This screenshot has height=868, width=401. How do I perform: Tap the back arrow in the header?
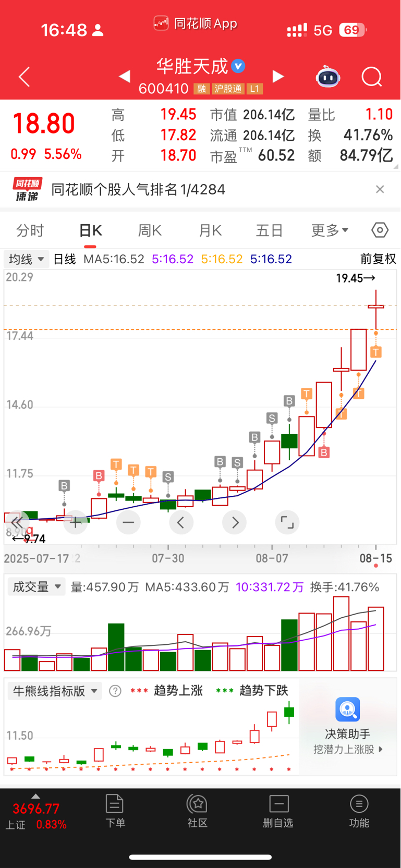coord(24,77)
